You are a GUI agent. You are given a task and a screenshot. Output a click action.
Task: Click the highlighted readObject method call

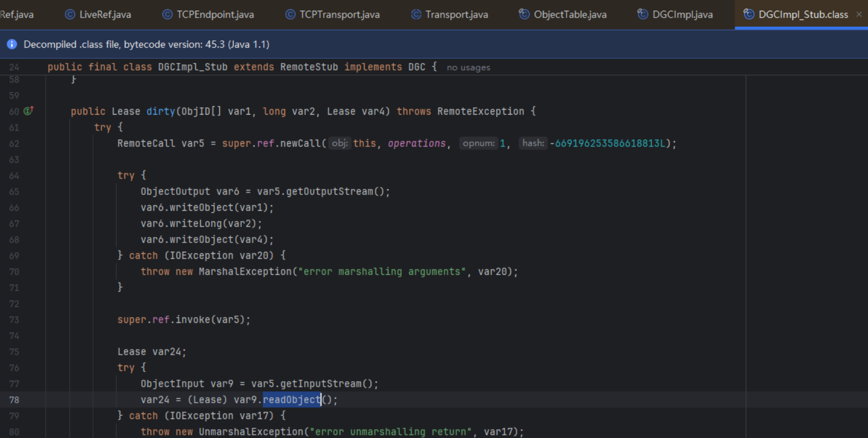(x=291, y=400)
